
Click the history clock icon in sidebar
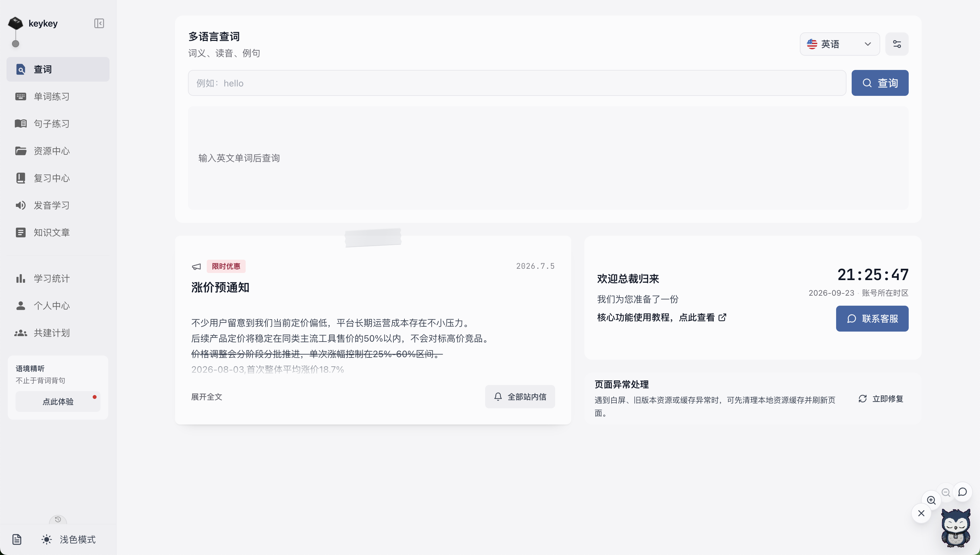coord(58,520)
